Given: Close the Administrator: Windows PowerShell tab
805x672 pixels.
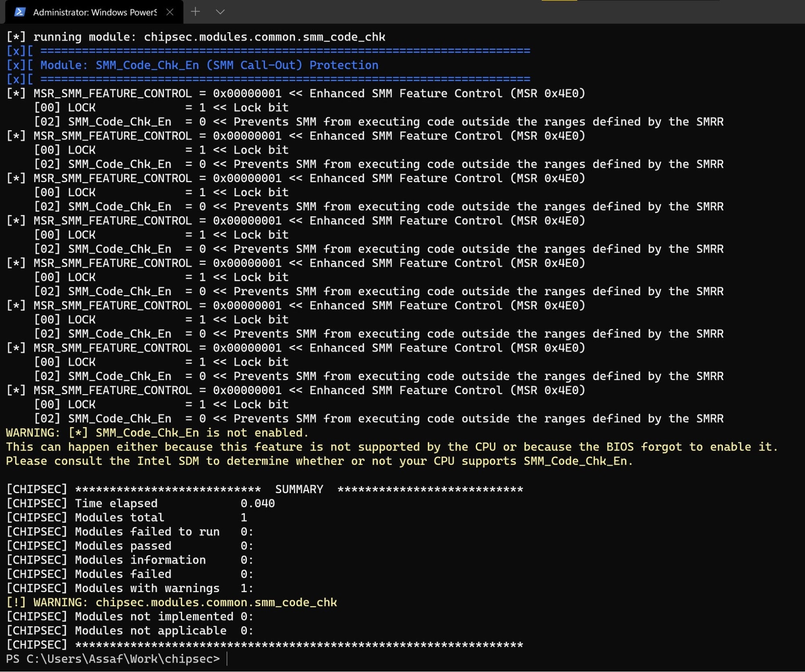Looking at the screenshot, I should (170, 12).
